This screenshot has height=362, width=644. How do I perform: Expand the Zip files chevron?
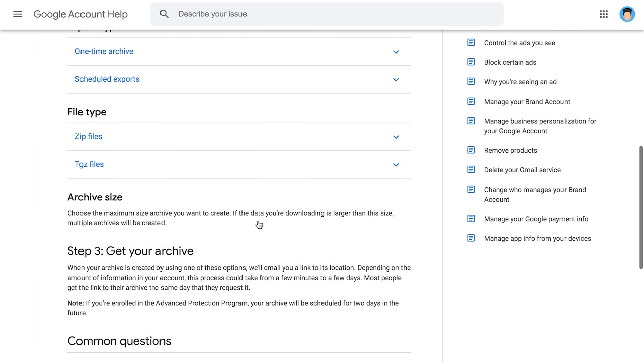tap(396, 137)
